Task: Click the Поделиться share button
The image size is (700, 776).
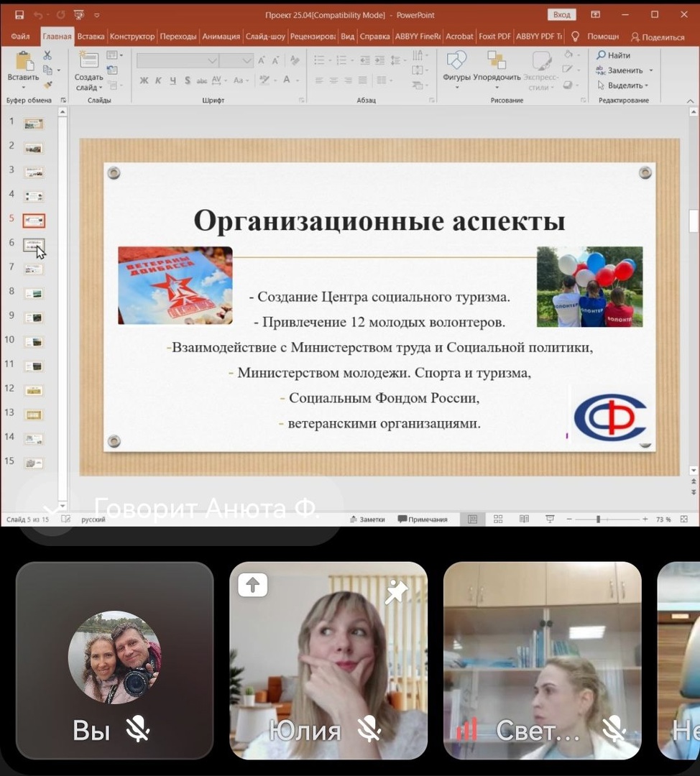Action: click(658, 37)
